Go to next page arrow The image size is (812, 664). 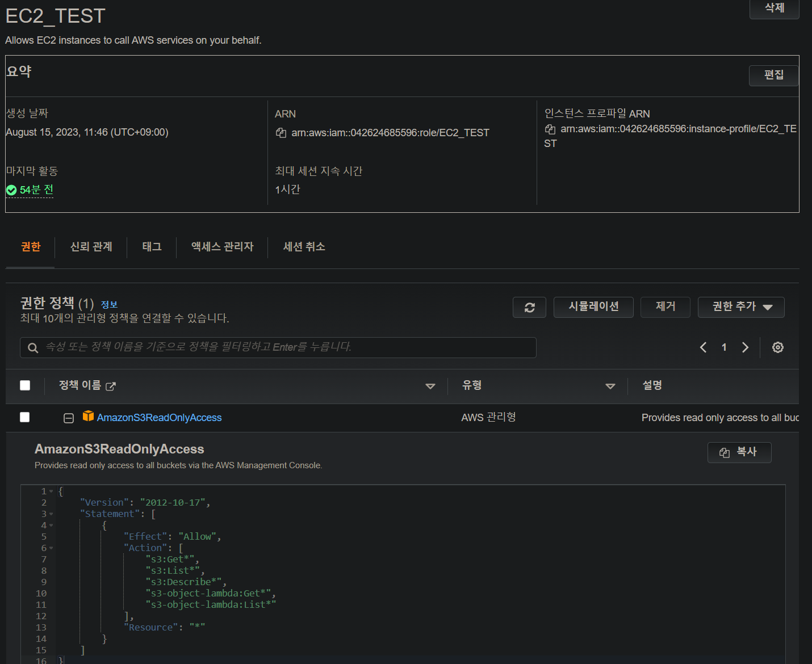click(x=745, y=347)
